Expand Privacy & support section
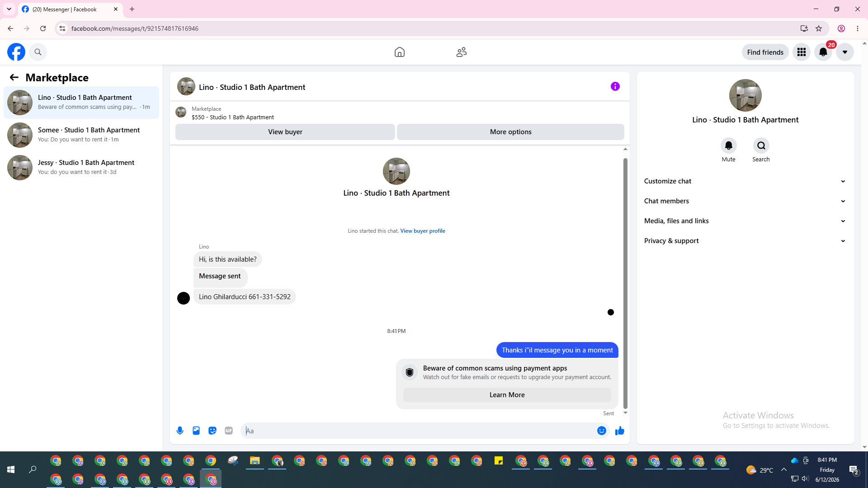 pyautogui.click(x=745, y=241)
